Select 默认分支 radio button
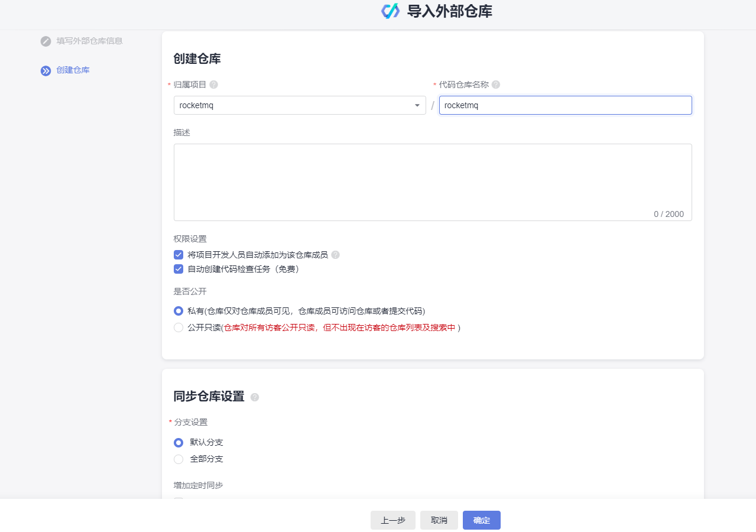This screenshot has height=532, width=756. (179, 443)
